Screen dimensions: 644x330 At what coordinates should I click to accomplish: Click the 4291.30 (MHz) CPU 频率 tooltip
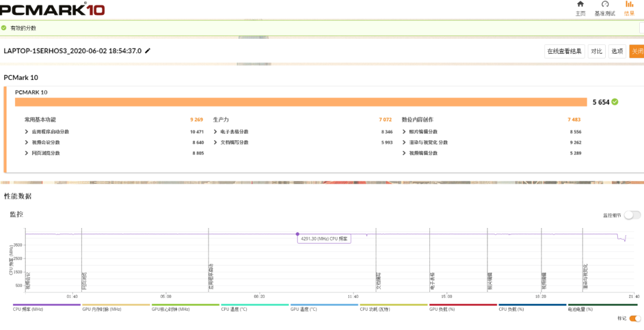click(x=324, y=238)
